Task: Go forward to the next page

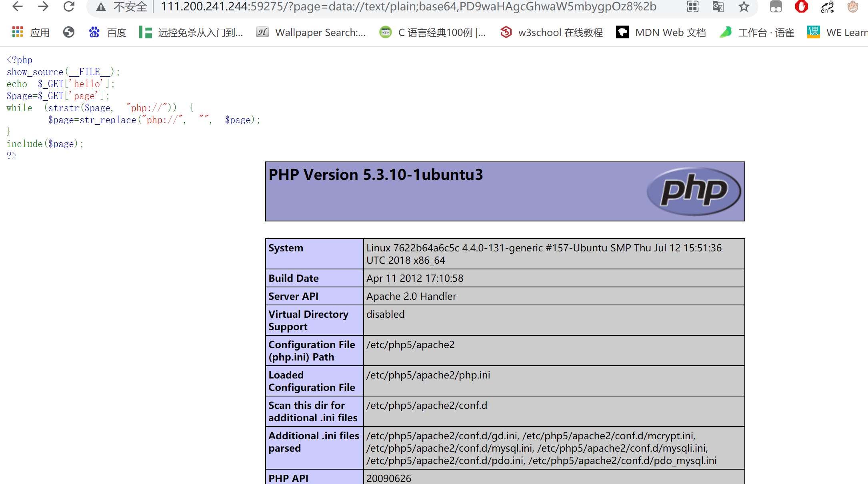Action: (x=43, y=6)
